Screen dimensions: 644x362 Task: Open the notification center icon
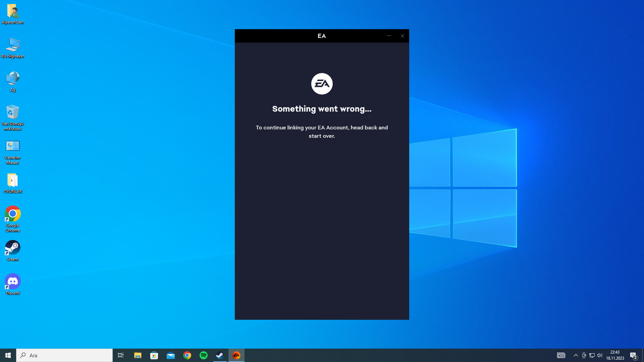coord(633,355)
